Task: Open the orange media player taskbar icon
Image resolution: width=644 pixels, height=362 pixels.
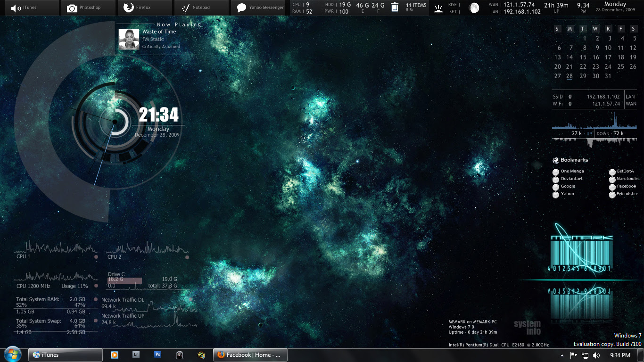Action: pos(114,354)
